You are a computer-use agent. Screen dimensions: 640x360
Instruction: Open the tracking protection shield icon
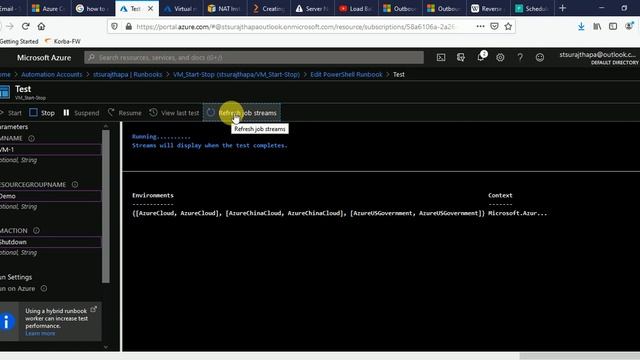pyautogui.click(x=114, y=27)
